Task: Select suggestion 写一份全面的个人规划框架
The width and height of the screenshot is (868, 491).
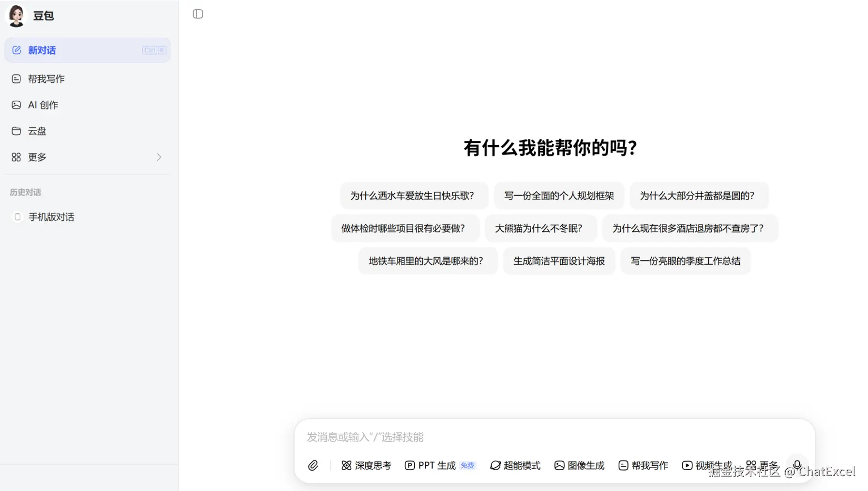Action: [559, 196]
